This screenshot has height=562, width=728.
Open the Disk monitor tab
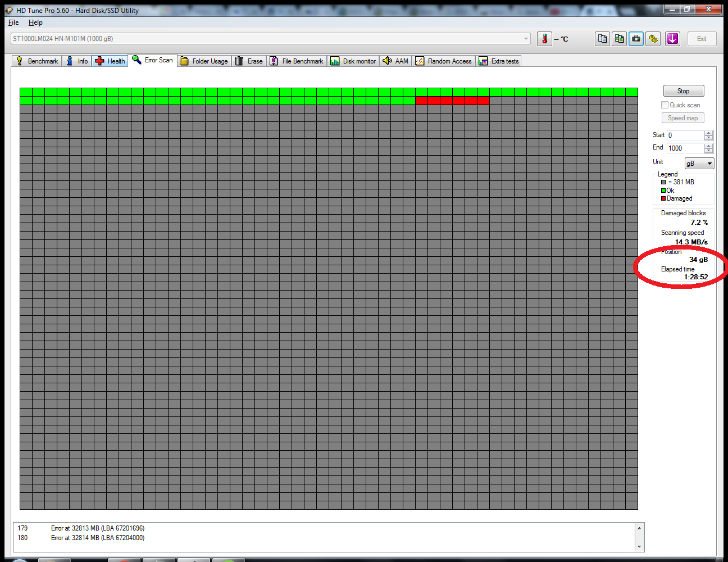pyautogui.click(x=353, y=61)
